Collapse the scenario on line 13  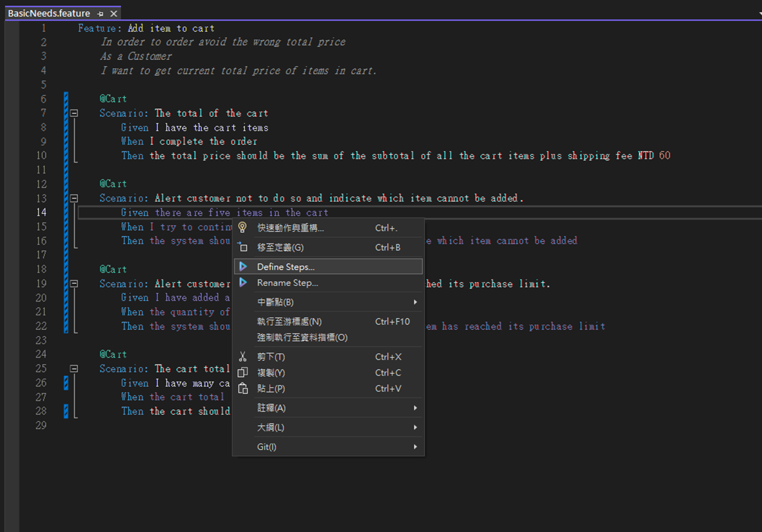74,198
